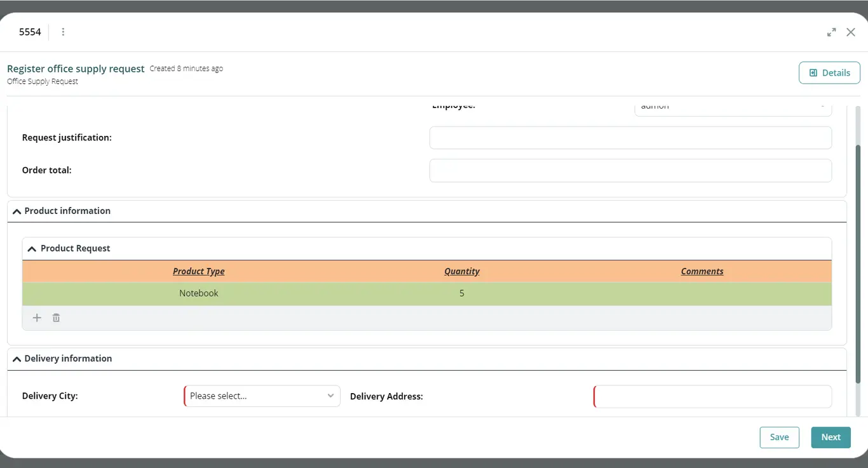The image size is (868, 468).
Task: Click the Created 8 minutes ago timestamp
Action: [186, 69]
